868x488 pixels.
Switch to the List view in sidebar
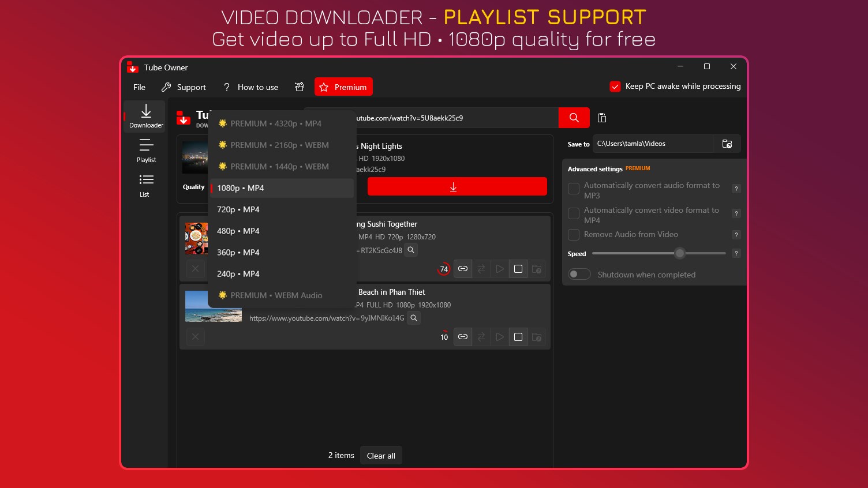[145, 185]
